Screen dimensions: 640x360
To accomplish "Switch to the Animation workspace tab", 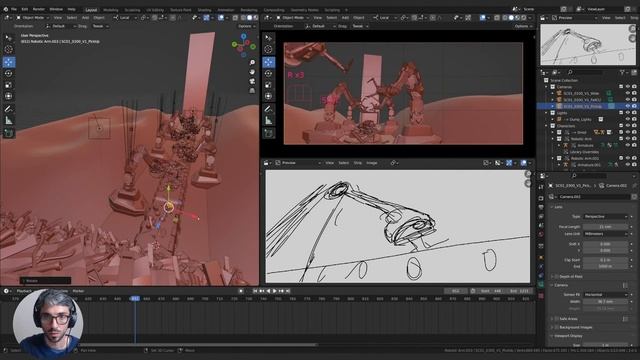I will [x=226, y=10].
